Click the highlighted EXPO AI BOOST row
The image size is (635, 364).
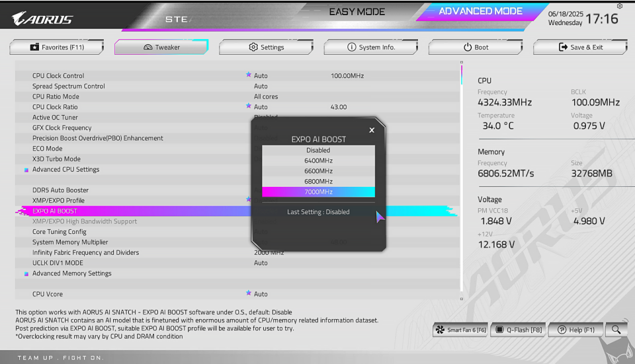(237, 211)
